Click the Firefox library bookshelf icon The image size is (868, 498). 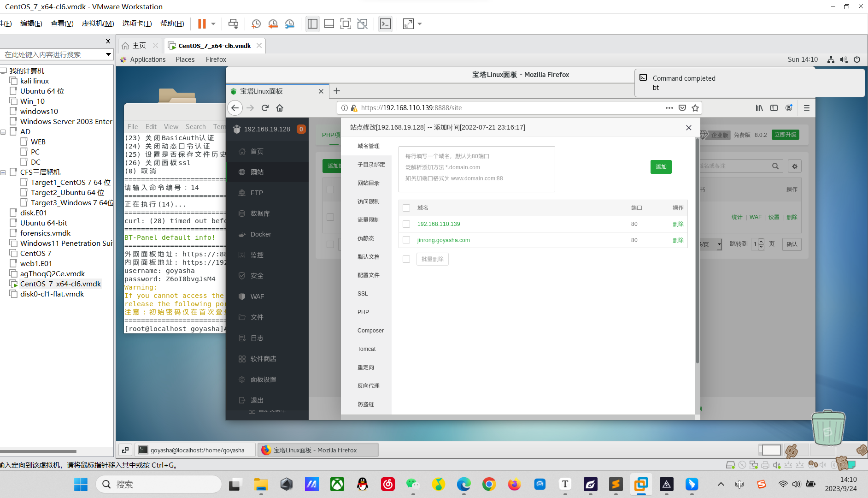click(x=759, y=108)
